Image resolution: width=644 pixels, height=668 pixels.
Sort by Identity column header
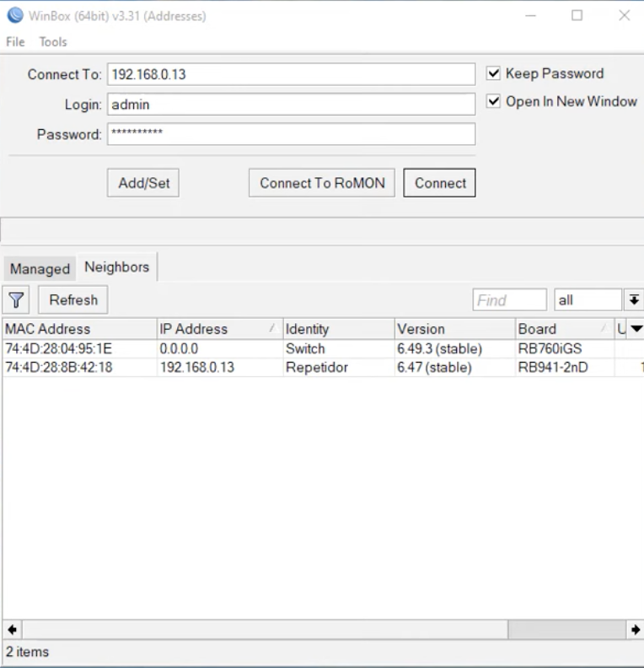click(339, 328)
